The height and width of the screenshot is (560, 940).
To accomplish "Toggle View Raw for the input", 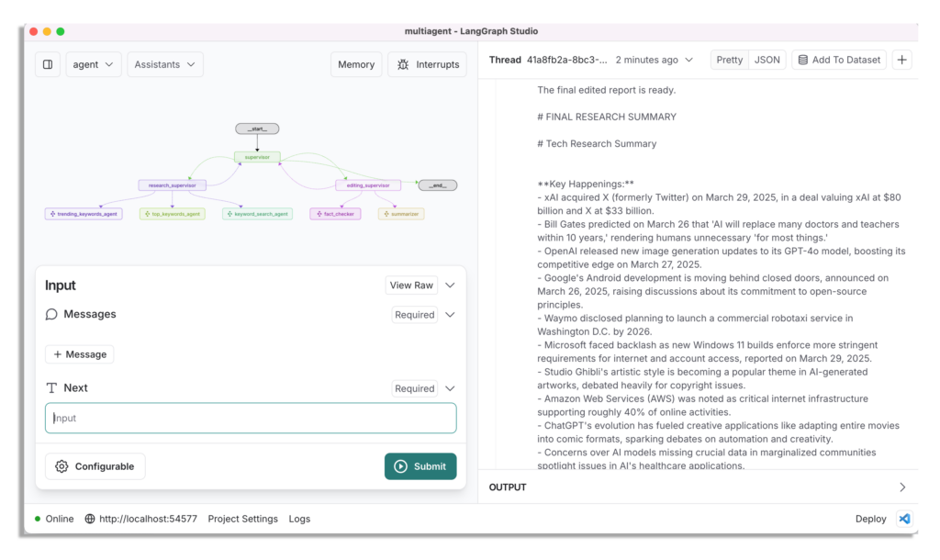I will 411,286.
